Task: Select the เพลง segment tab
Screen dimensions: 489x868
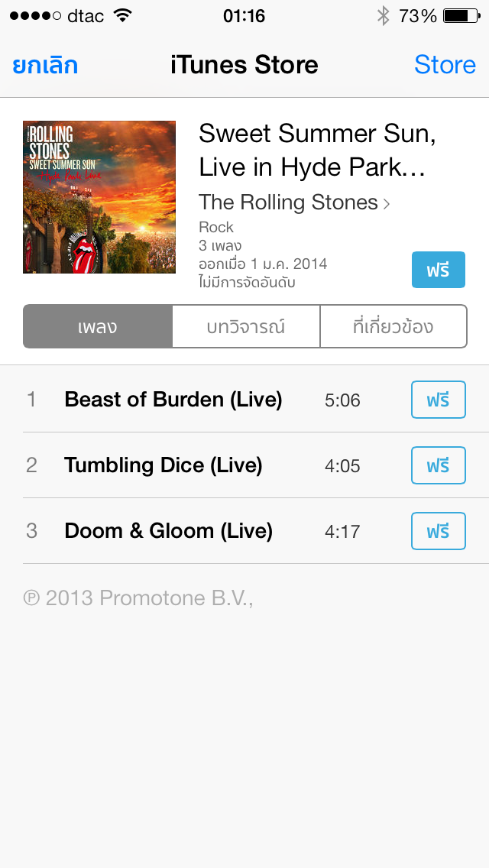Action: [x=98, y=326]
